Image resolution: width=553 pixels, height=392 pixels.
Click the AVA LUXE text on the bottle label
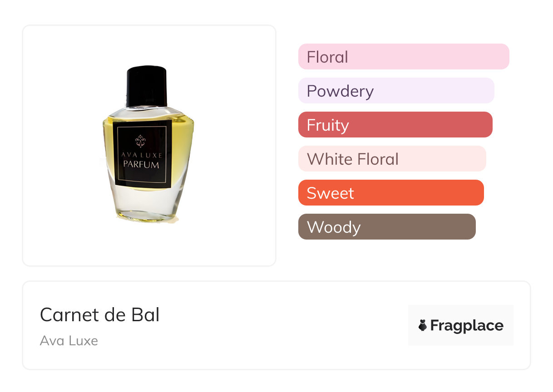(x=141, y=155)
